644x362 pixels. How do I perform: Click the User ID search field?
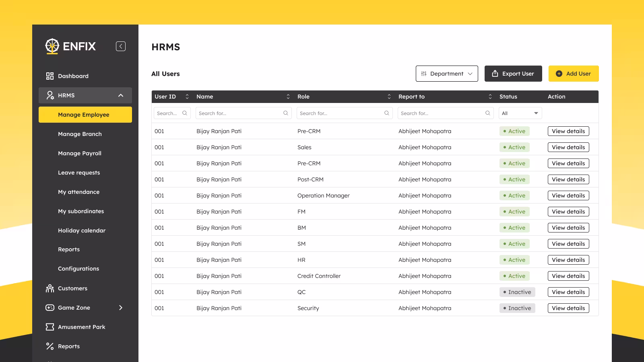tap(172, 113)
